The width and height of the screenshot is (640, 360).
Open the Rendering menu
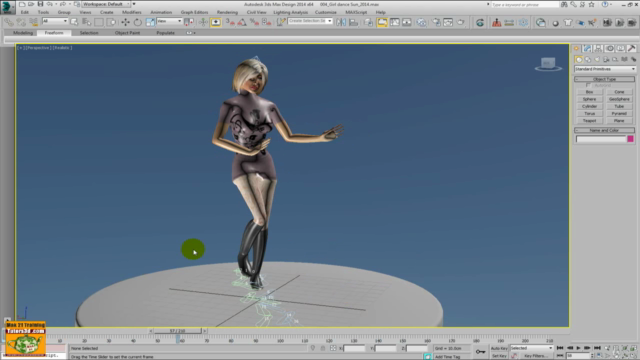point(227,12)
